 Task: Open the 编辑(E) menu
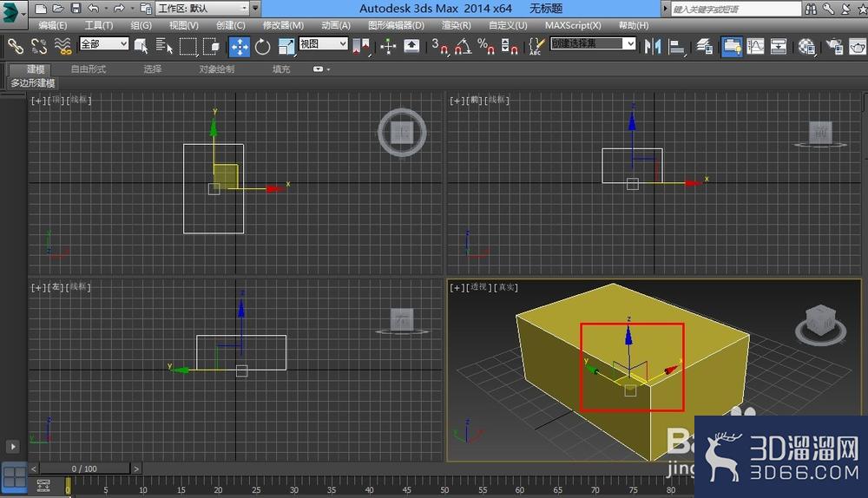(53, 25)
